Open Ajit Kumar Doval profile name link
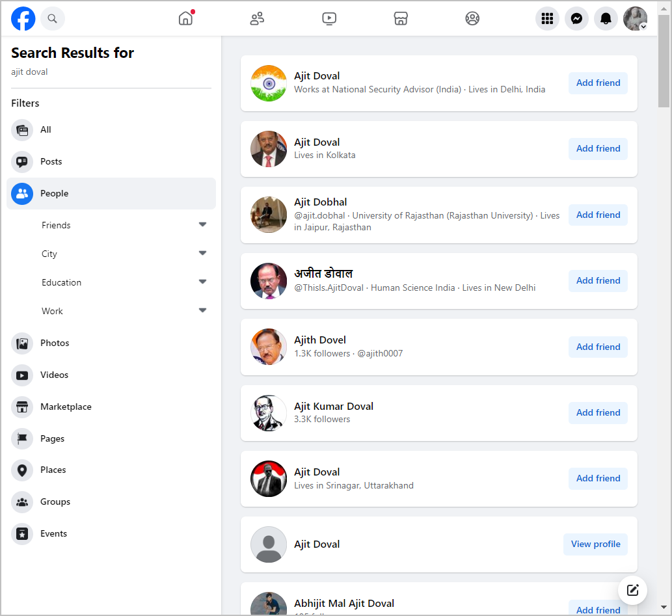 tap(334, 406)
